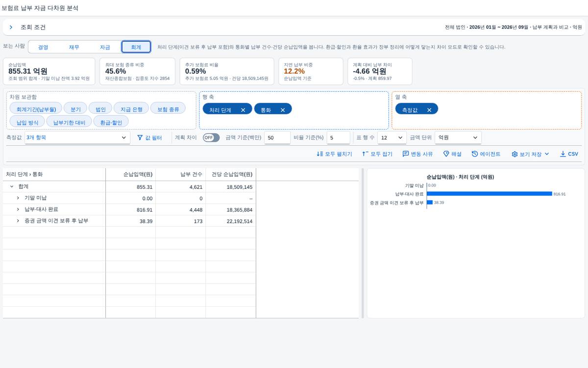Screen dimensions: 588x368
Task: Click the 보험 종류 dimension chip
Action: (168, 109)
